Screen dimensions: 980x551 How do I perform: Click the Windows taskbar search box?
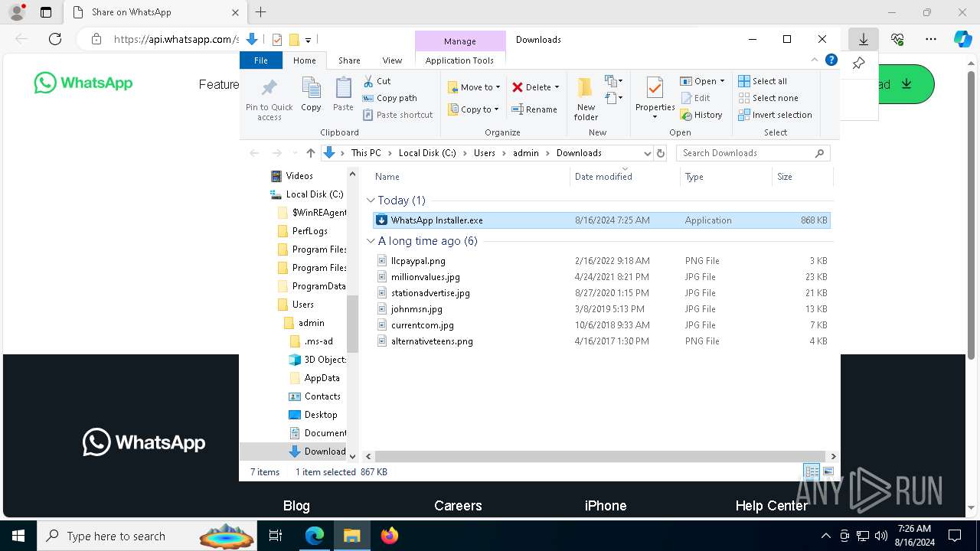coord(145,536)
